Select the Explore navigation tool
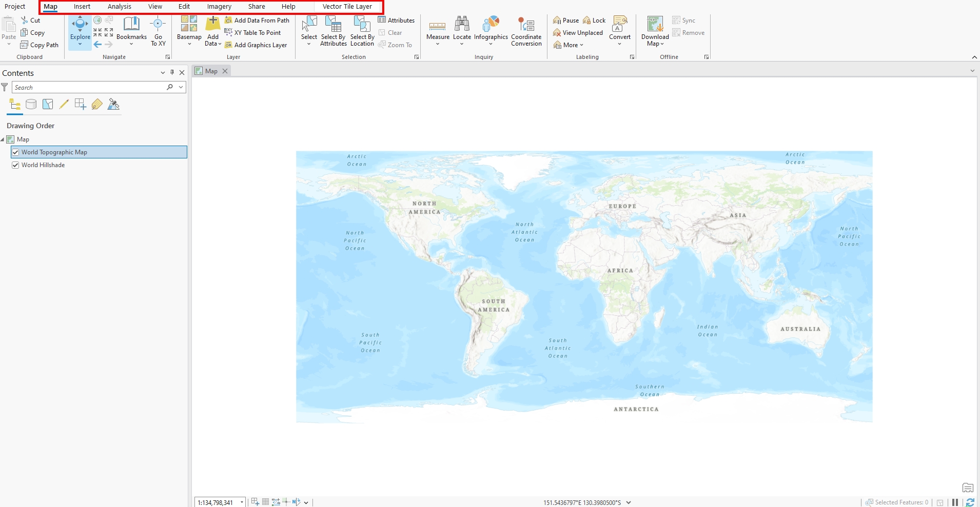980x507 pixels. (80, 25)
